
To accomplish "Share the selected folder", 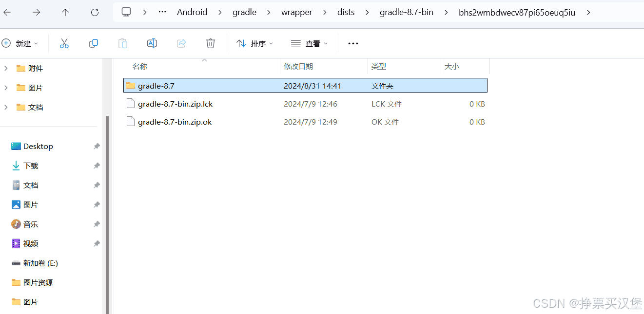I will [x=181, y=43].
